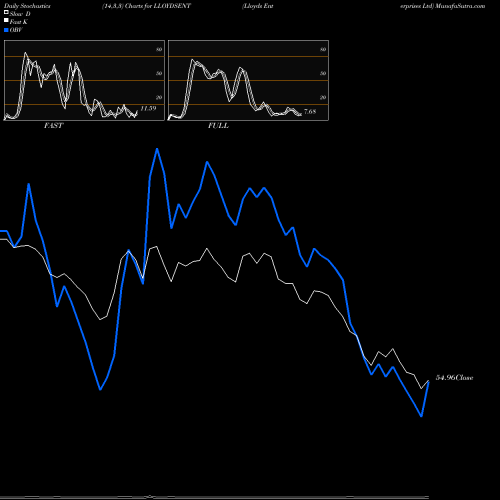The height and width of the screenshot is (500, 500).
Task: Click the 'Fast K' legend text
Action: (x=19, y=22)
